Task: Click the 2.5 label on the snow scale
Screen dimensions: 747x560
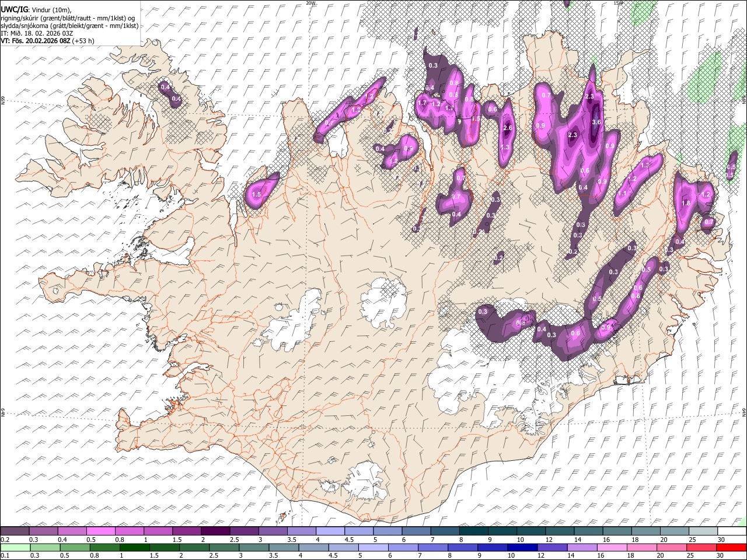Action: coord(235,540)
